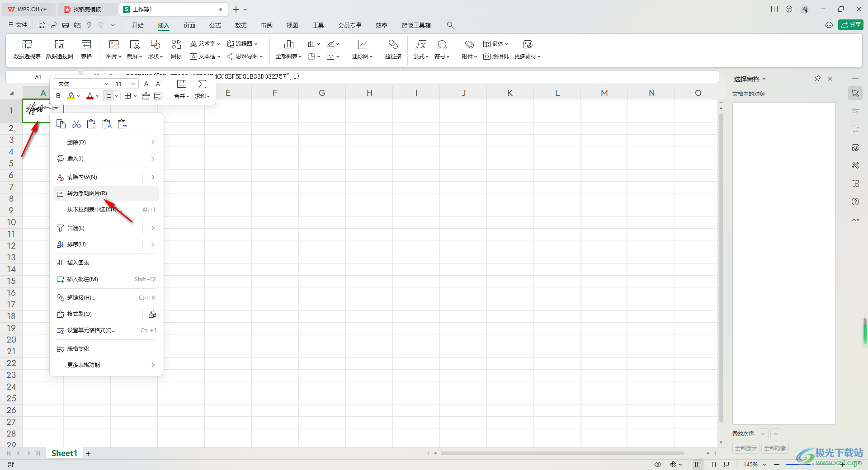Image resolution: width=868 pixels, height=470 pixels.
Task: Pin the selection pane
Action: point(817,79)
